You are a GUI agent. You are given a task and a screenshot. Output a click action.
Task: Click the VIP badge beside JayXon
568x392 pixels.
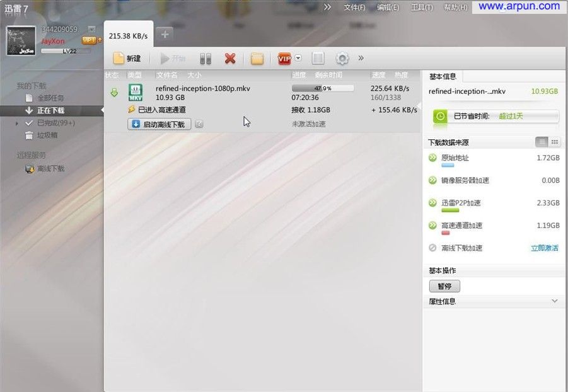point(89,40)
